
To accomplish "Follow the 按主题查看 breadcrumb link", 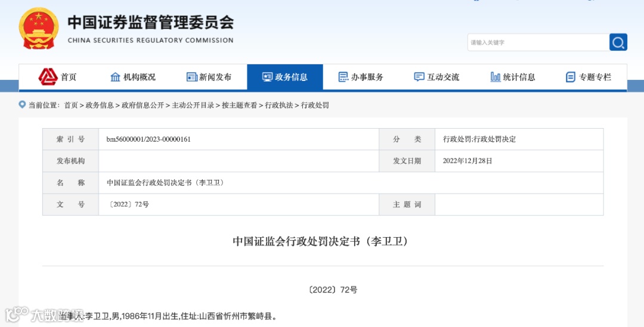I will tap(240, 105).
